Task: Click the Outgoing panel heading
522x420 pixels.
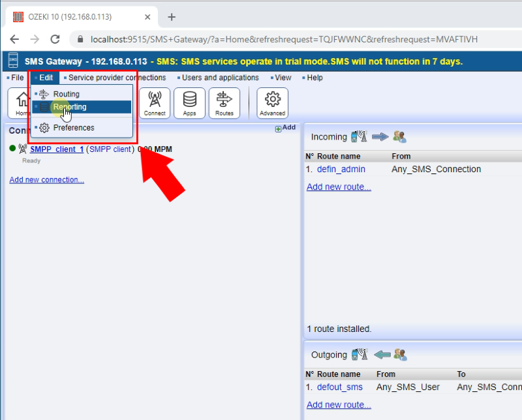Action: (x=329, y=355)
